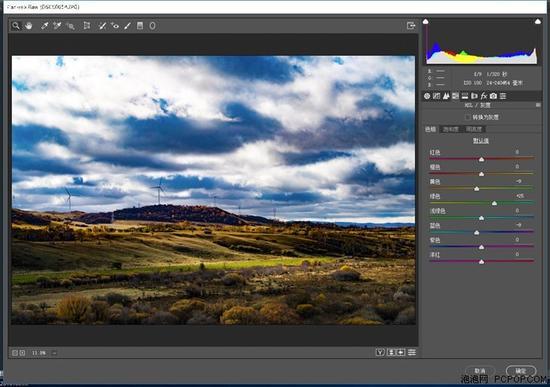
Task: Click the green hue slider handle
Action: (494, 203)
